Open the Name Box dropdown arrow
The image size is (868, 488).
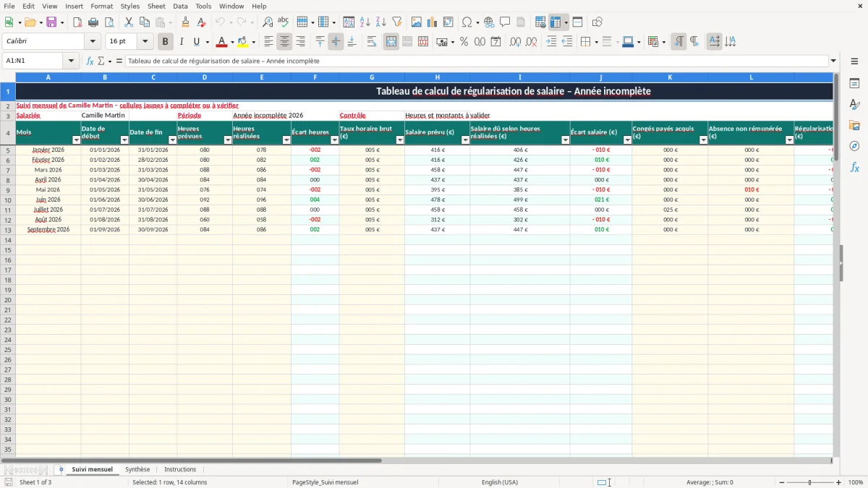pyautogui.click(x=71, y=61)
